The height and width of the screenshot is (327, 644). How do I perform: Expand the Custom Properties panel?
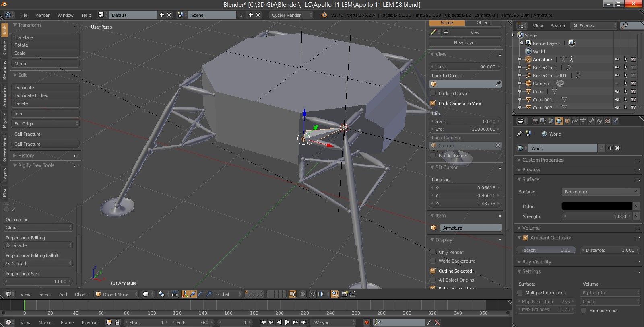(543, 160)
